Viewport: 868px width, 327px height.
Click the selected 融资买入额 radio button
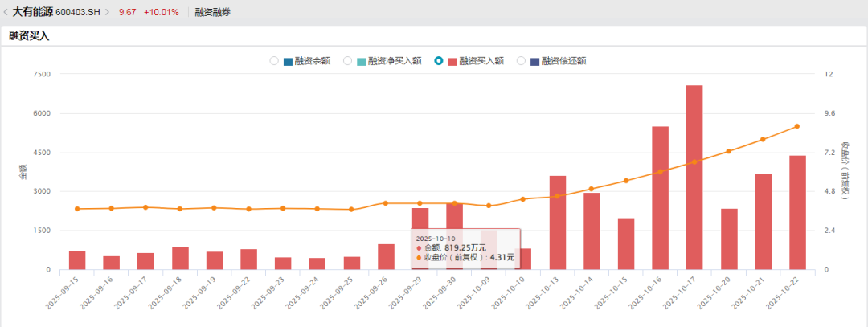[439, 61]
